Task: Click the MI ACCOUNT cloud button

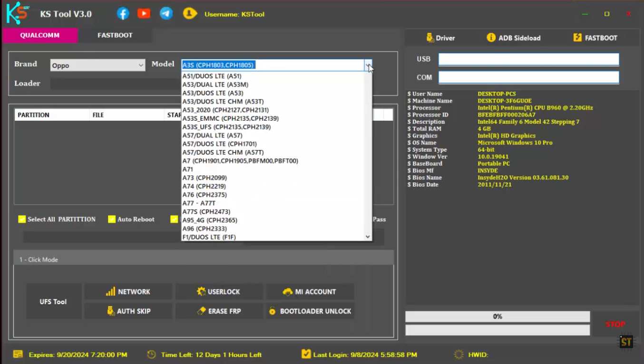Action: (310, 292)
